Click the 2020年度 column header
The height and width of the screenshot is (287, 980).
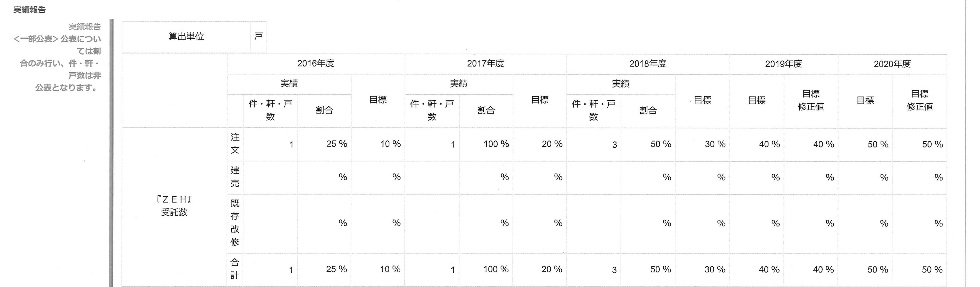coord(892,64)
